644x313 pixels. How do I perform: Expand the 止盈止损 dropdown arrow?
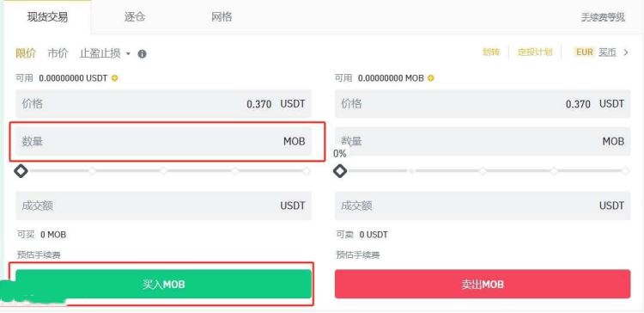click(x=128, y=54)
